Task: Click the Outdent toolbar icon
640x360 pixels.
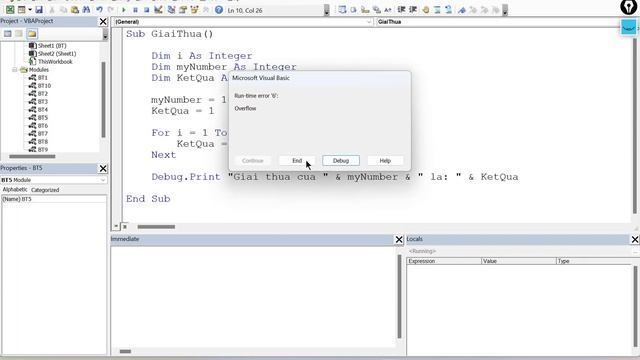Action: tap(413, 10)
